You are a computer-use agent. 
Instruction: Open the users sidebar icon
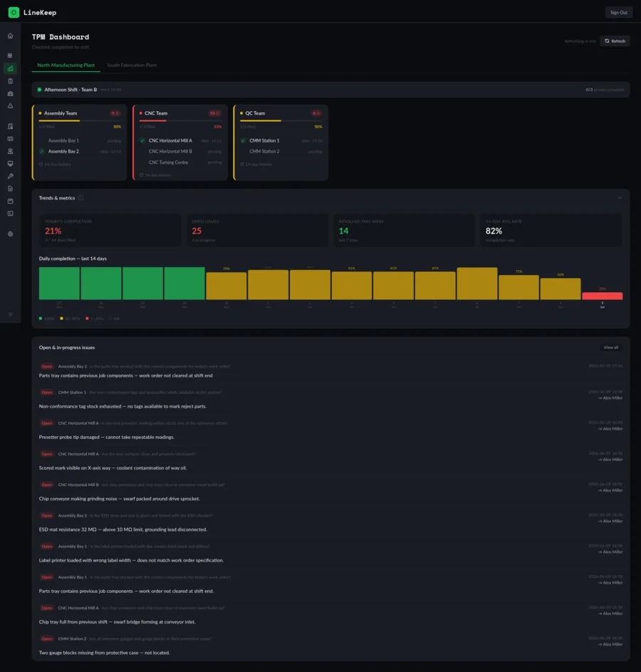pyautogui.click(x=10, y=151)
